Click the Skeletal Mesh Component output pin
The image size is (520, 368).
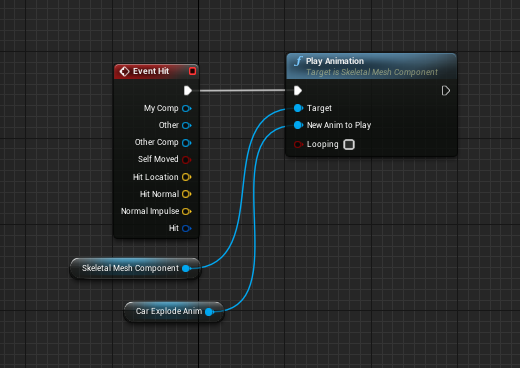pyautogui.click(x=186, y=268)
